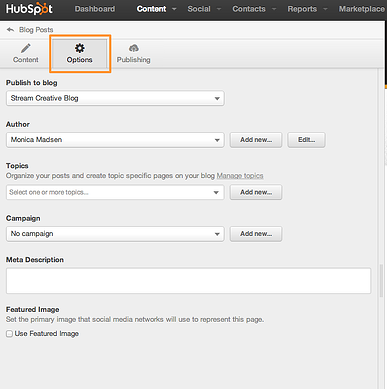Viewport: 387px width, 389px height.
Task: Open the Content navigation menu
Action: tap(156, 9)
